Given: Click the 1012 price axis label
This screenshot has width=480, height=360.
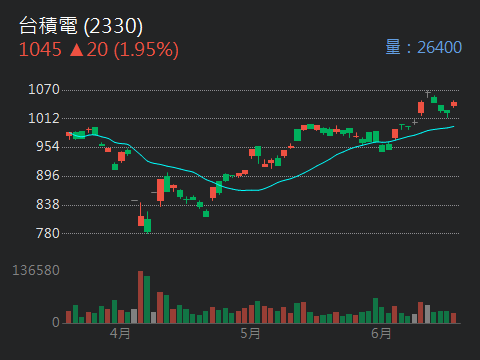Looking at the screenshot, I should coord(44,118).
